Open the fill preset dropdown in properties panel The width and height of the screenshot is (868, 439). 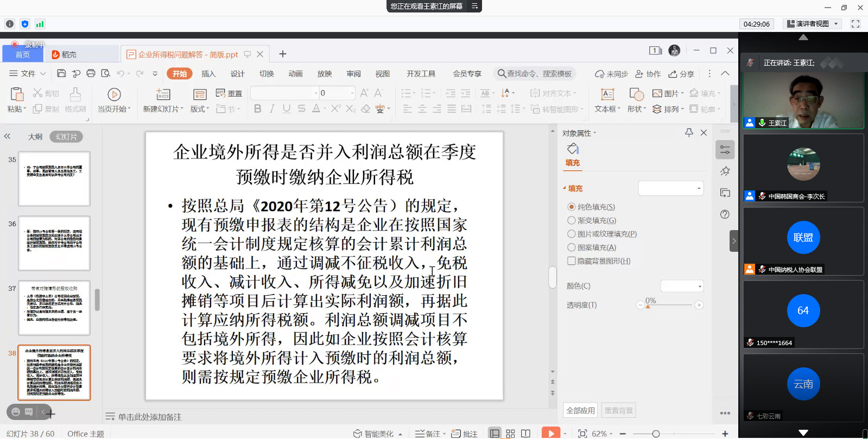coord(671,188)
